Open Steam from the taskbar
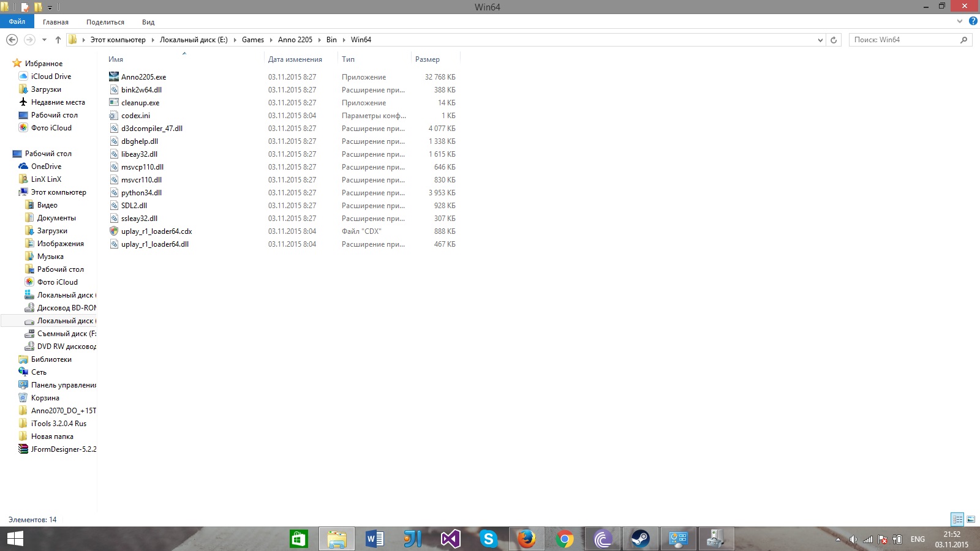The width and height of the screenshot is (980, 551). [641, 539]
